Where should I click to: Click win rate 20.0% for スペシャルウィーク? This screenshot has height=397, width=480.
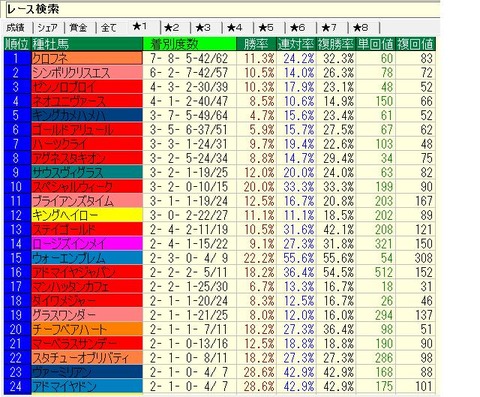[256, 186]
